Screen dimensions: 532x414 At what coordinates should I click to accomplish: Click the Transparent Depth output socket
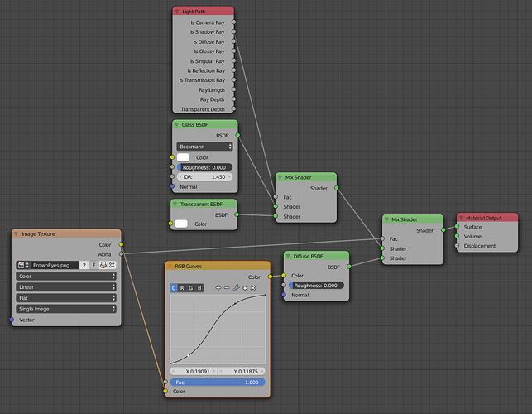[233, 109]
